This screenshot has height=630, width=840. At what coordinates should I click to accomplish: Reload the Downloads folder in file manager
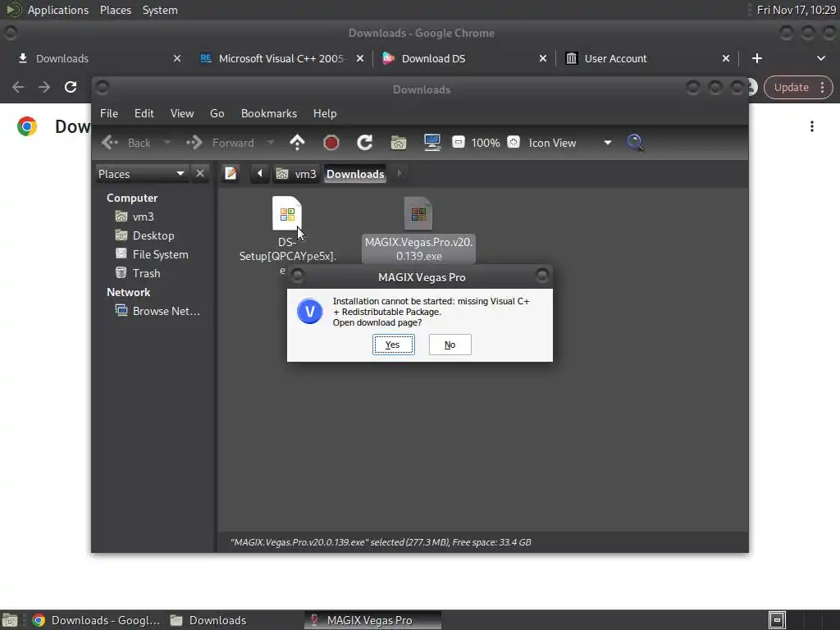[365, 143]
